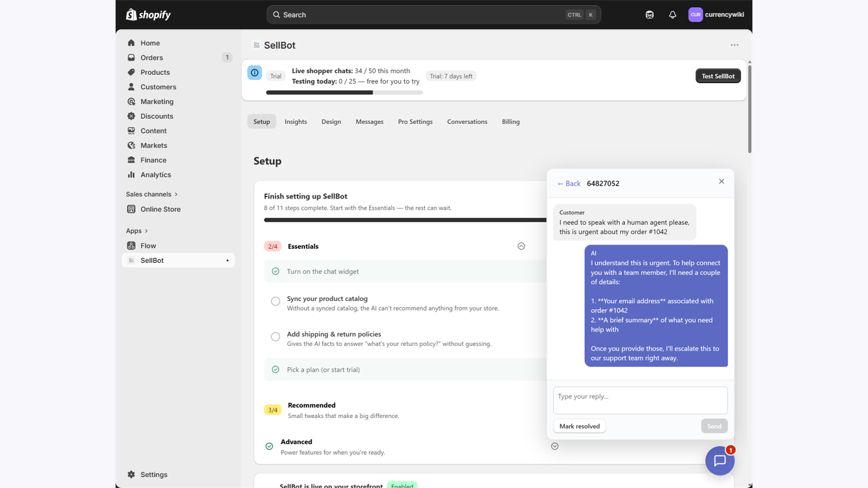Open the Design tab
This screenshot has width=868, height=488.
[x=331, y=121]
